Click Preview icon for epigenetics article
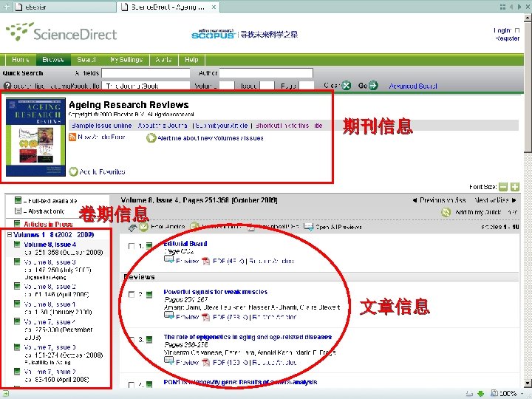The image size is (532, 399). pos(169,361)
